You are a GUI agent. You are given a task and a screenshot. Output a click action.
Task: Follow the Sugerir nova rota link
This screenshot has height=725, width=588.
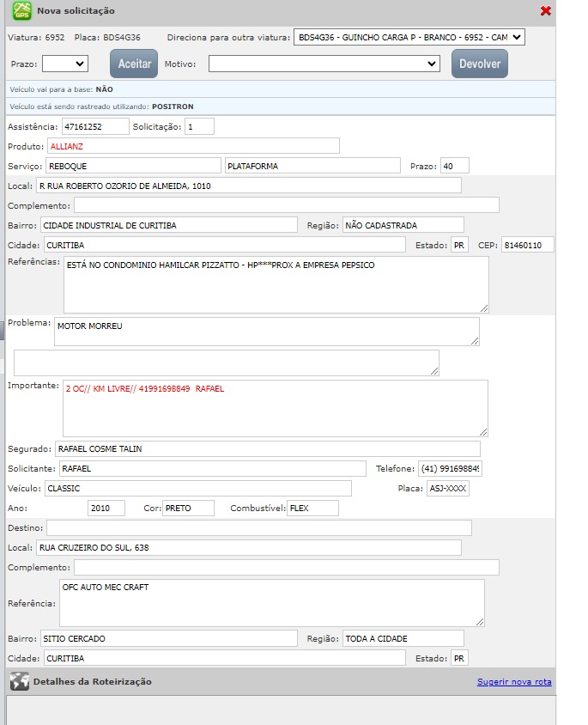pos(514,682)
